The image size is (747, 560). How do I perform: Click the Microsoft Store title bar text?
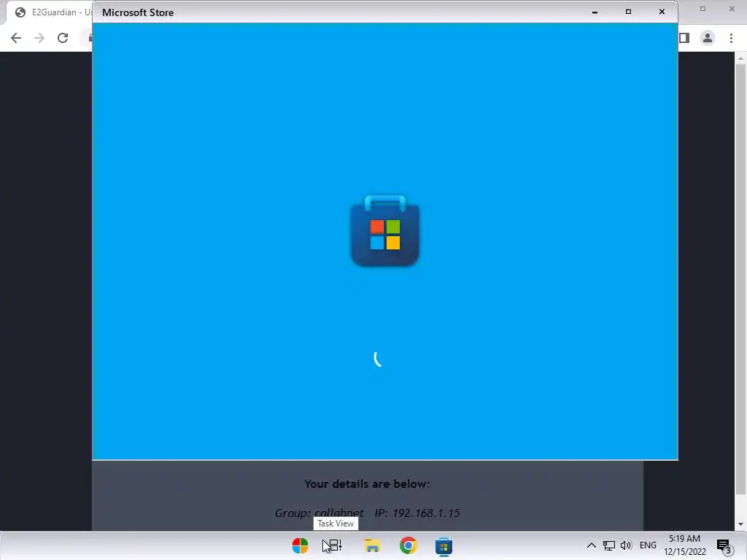pyautogui.click(x=138, y=12)
